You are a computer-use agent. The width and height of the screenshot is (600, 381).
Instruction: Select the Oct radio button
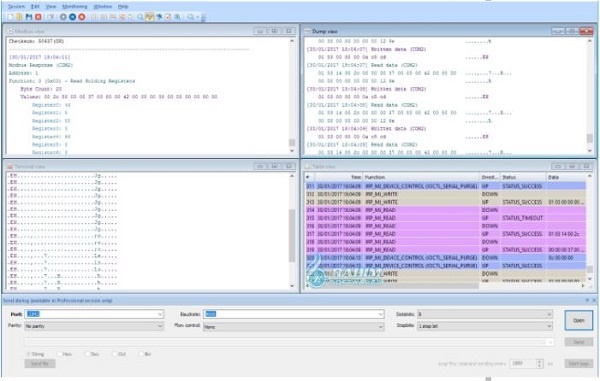[114, 354]
